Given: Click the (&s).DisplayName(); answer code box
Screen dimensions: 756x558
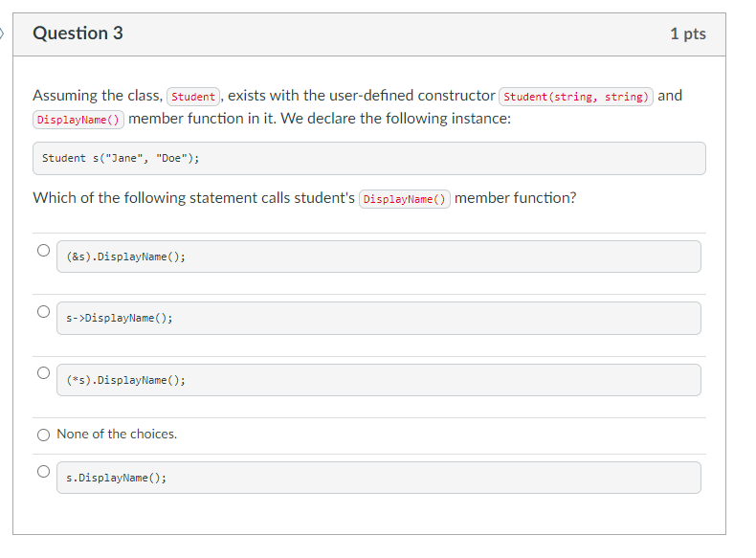Looking at the screenshot, I should point(378,257).
